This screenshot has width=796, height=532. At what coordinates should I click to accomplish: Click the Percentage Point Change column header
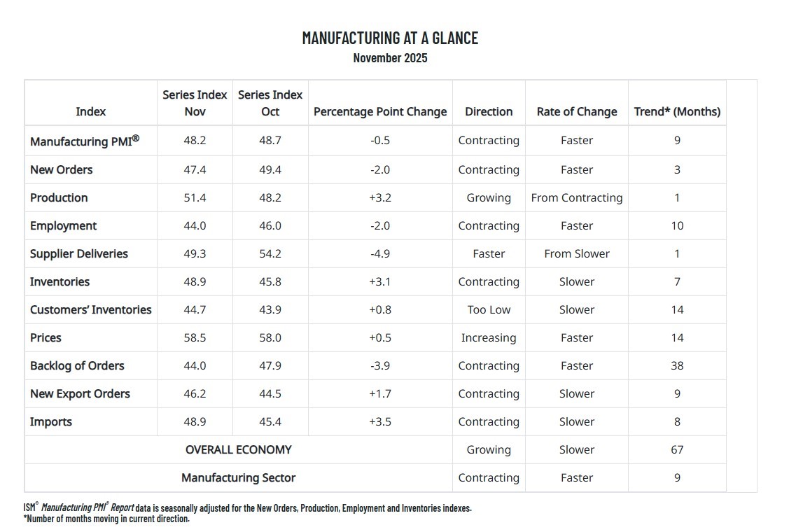[379, 111]
